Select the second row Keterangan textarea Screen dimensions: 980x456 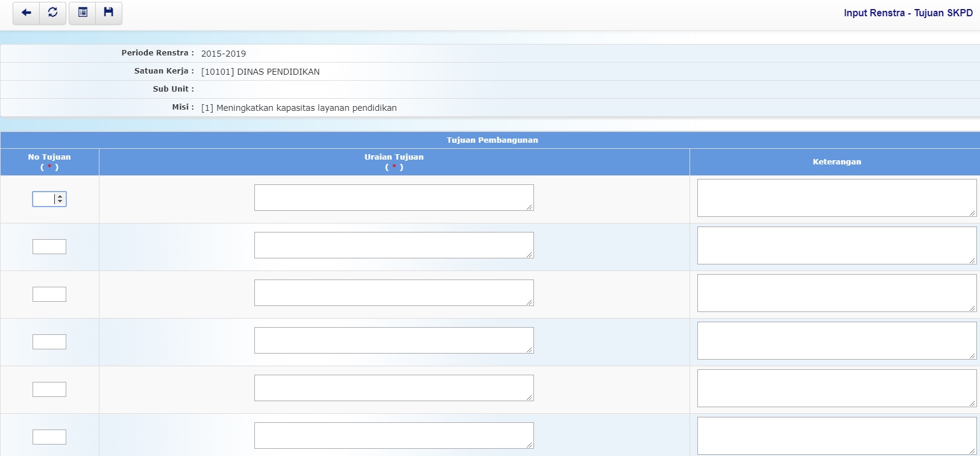click(x=836, y=245)
